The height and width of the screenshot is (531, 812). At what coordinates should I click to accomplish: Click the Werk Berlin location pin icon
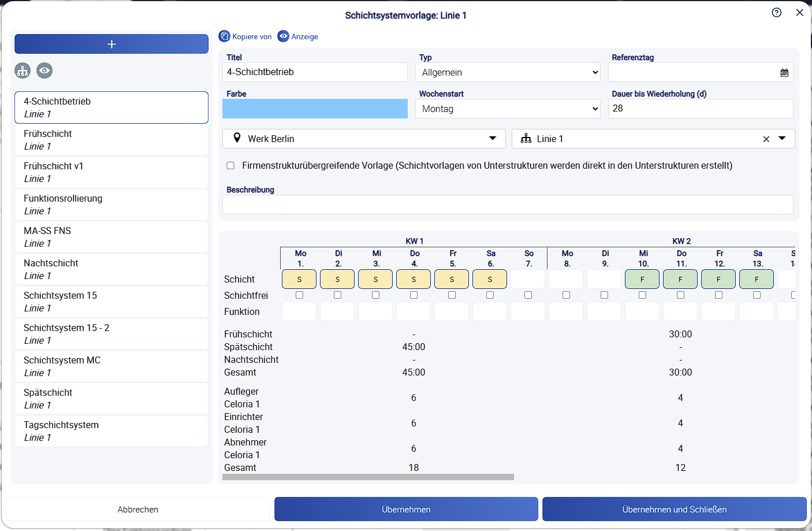pyautogui.click(x=237, y=138)
